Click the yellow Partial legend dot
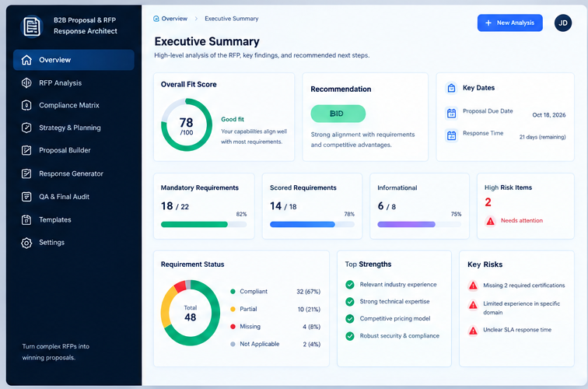This screenshot has width=588, height=389. click(x=233, y=309)
